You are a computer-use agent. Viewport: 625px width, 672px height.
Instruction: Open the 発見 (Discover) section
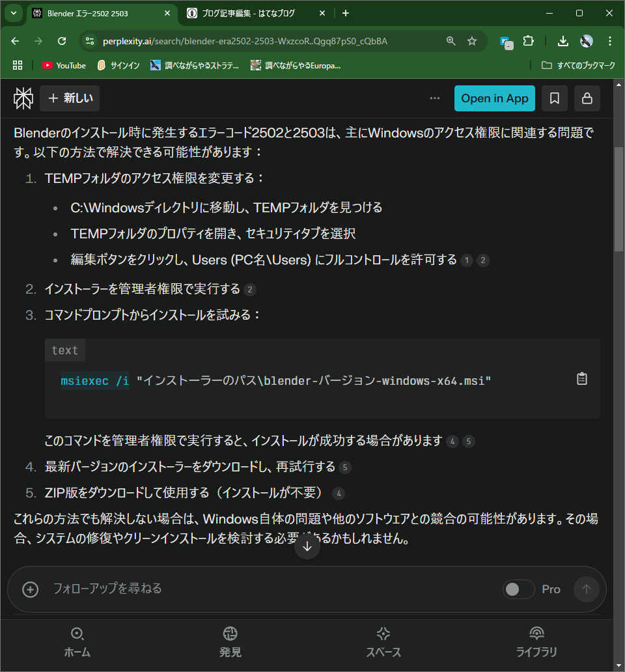click(x=230, y=641)
